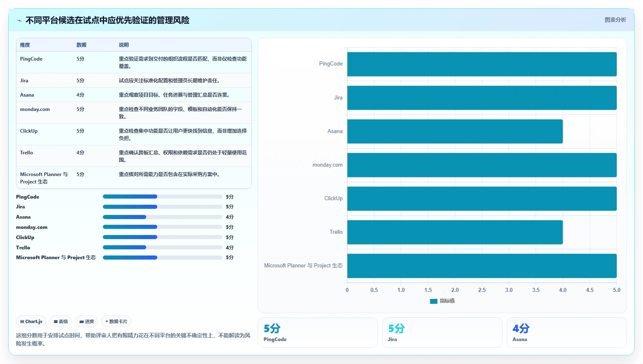Click the Trello table row name
This screenshot has width=643, height=364.
tap(27, 153)
